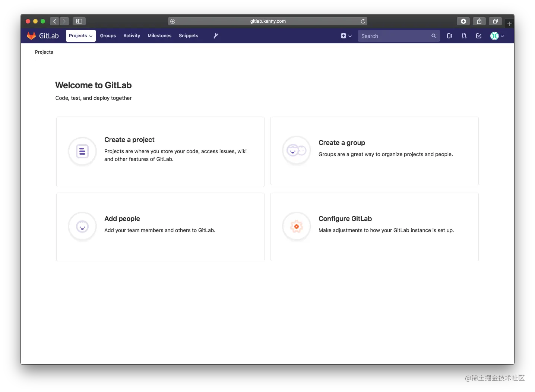Go forward with Safari forward arrow
535x392 pixels.
pos(64,21)
